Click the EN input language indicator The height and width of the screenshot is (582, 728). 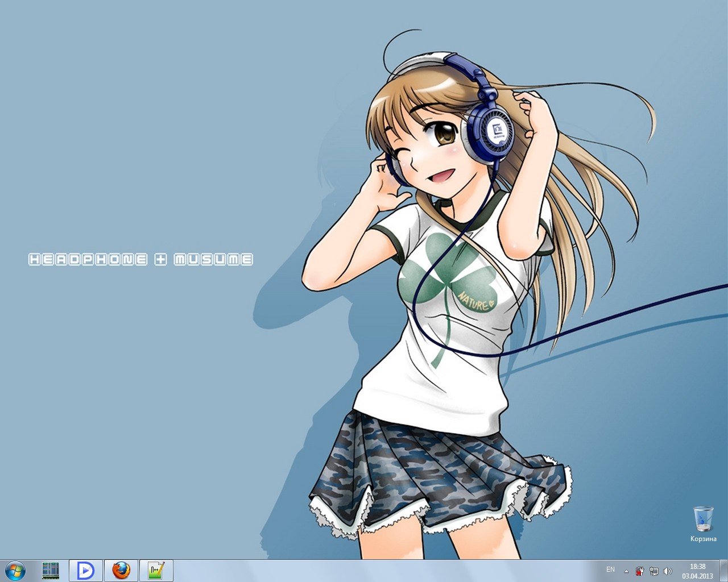pos(610,569)
